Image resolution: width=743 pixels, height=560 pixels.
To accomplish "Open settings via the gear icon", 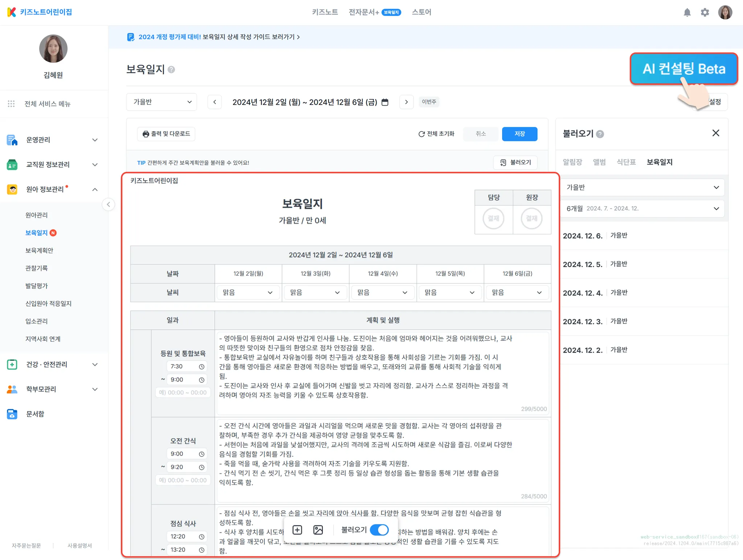I will coord(705,13).
